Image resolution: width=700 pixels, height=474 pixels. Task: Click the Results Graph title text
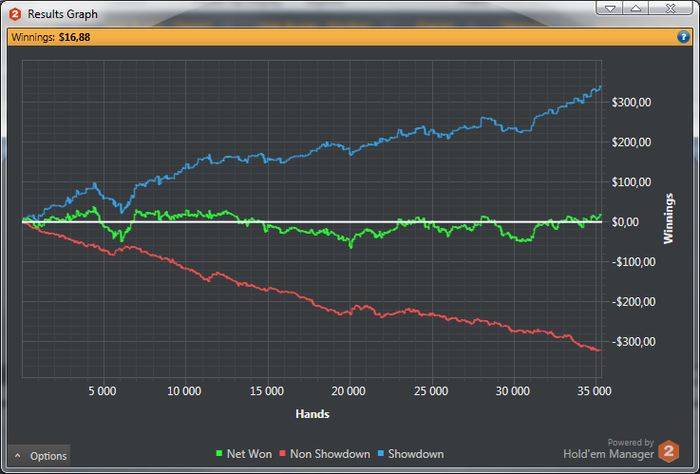pyautogui.click(x=62, y=14)
